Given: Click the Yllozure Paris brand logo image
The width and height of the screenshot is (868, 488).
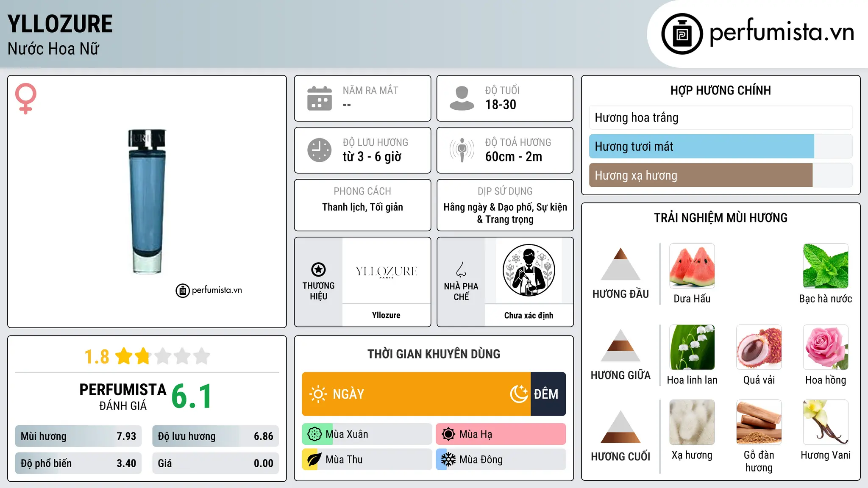Looking at the screenshot, I should click(386, 271).
